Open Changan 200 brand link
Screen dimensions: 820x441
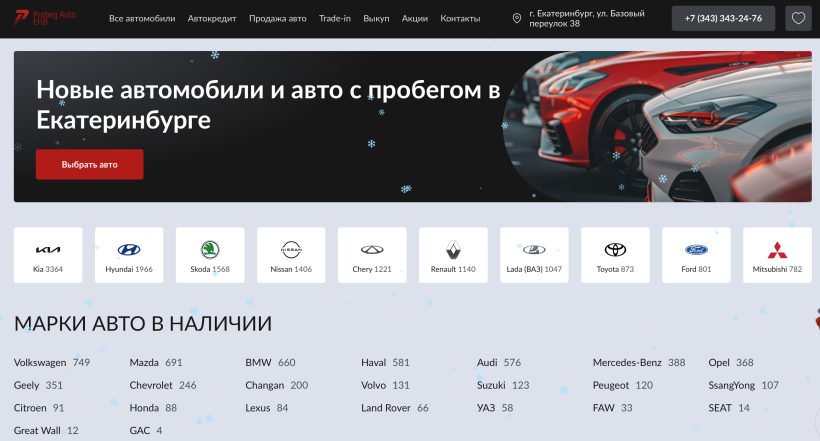tap(277, 385)
